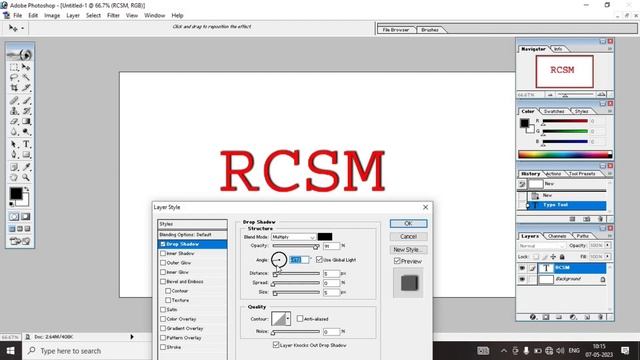Open the layer Opacity arrow popup
This screenshot has width=640, height=360.
tap(608, 245)
